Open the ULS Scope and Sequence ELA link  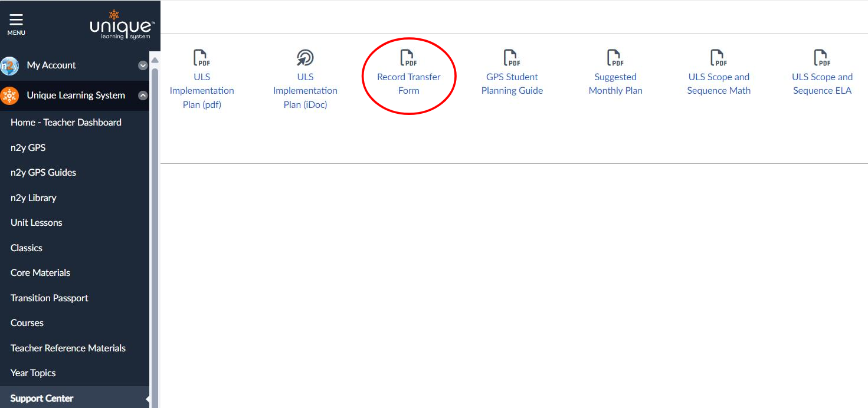tap(822, 84)
